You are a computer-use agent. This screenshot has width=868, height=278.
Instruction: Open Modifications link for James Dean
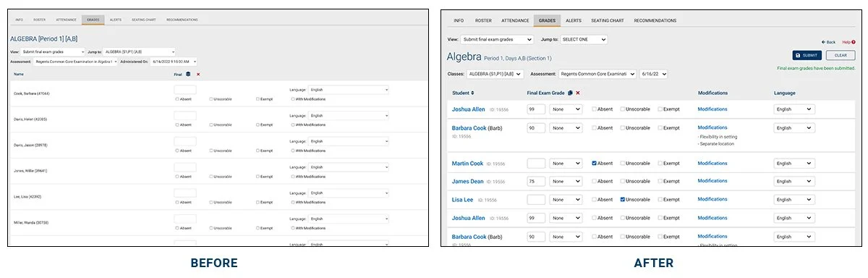coord(712,182)
